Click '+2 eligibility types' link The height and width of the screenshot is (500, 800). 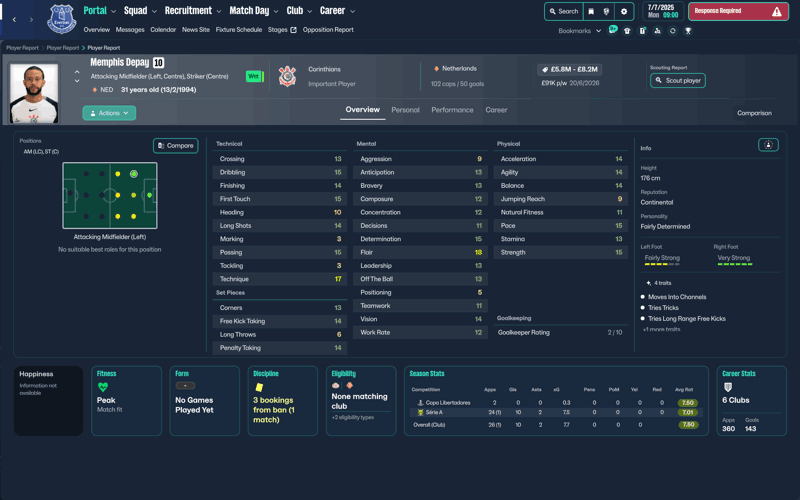pyautogui.click(x=353, y=417)
